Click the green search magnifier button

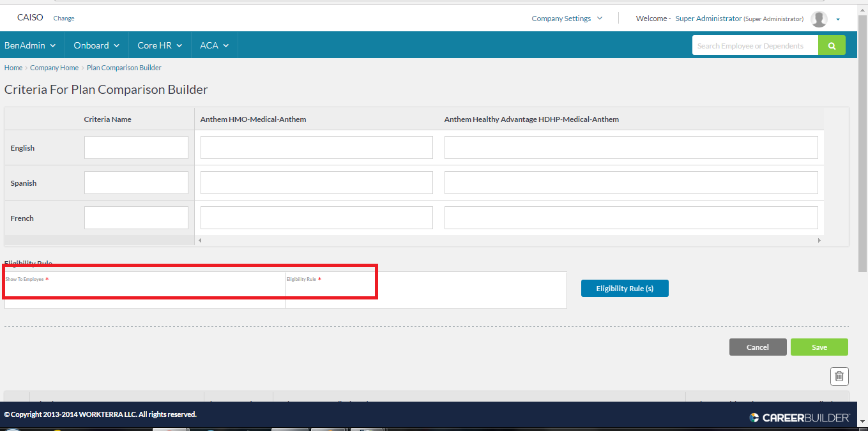832,46
